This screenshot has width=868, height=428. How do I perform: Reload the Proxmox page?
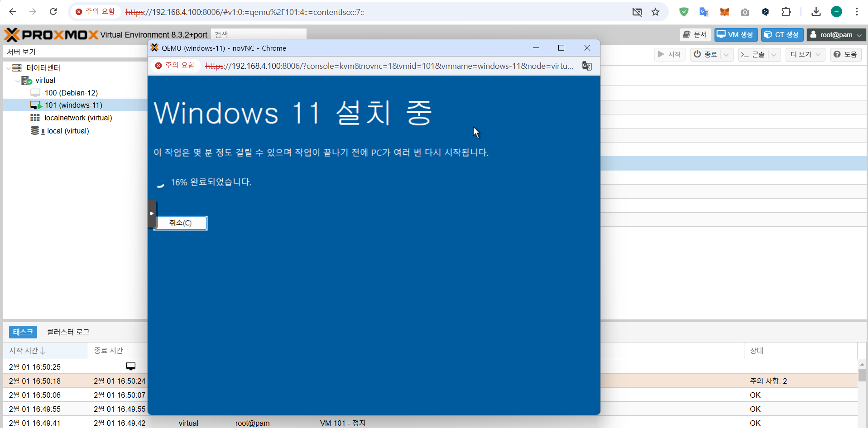click(53, 12)
